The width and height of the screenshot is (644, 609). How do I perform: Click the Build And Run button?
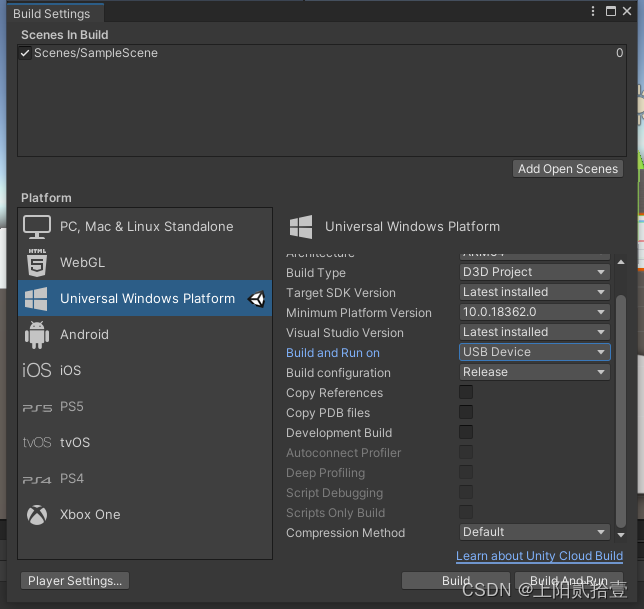point(568,581)
